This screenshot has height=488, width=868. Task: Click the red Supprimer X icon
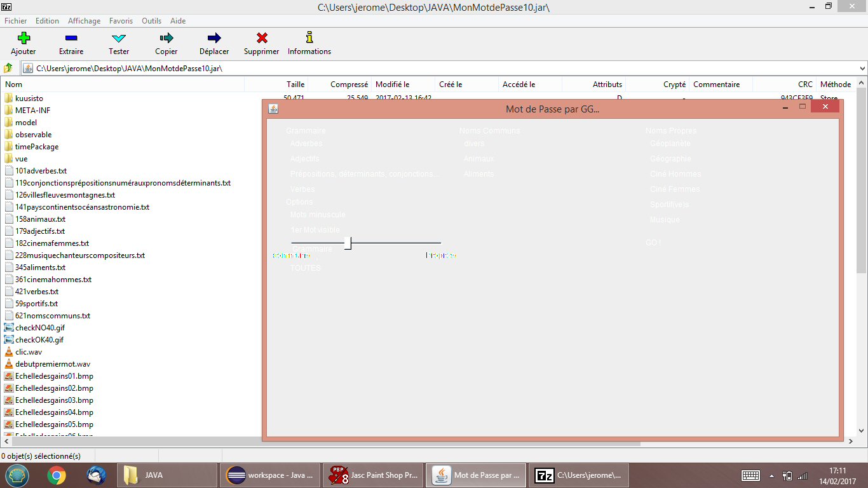[x=262, y=38]
